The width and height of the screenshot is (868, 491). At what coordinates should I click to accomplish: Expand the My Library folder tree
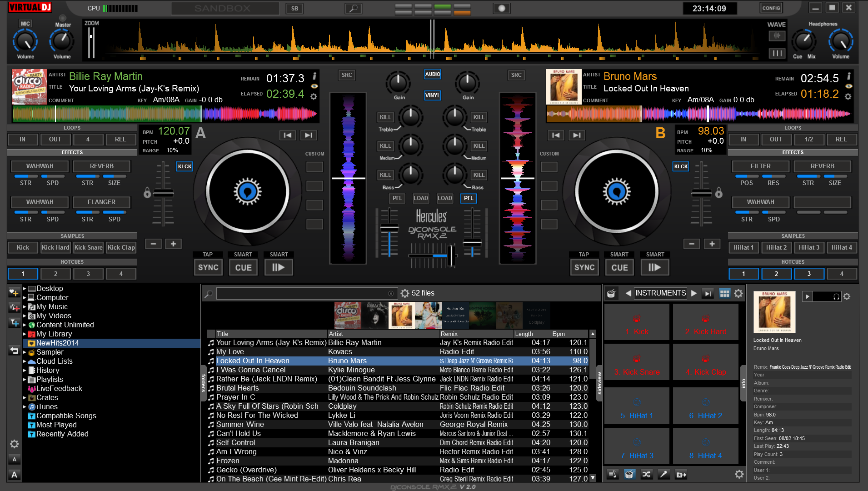pos(25,334)
